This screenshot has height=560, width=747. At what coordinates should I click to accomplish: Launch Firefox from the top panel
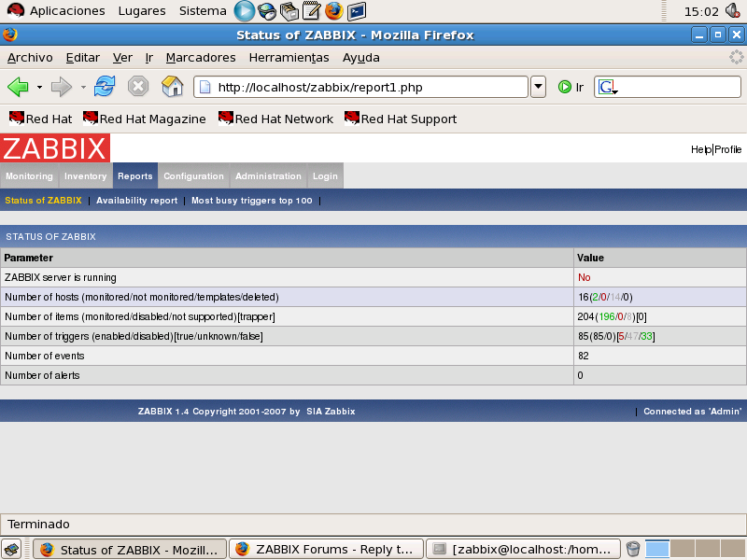pyautogui.click(x=333, y=11)
